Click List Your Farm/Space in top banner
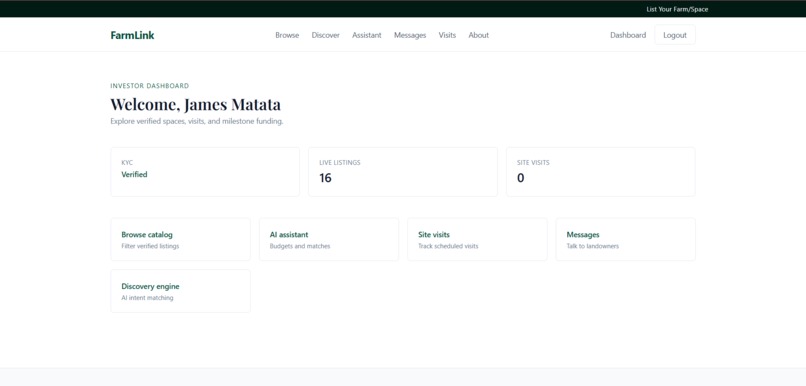Viewport: 806px width, 386px height. click(x=677, y=9)
